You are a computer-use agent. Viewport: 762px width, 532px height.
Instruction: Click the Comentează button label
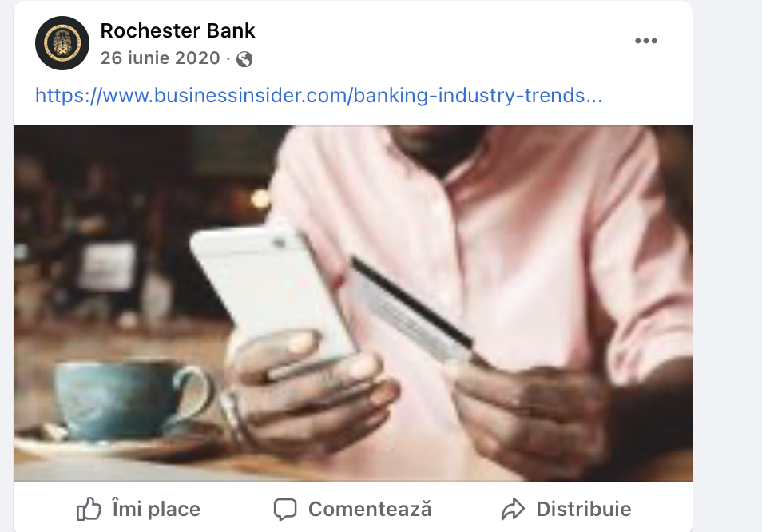370,509
